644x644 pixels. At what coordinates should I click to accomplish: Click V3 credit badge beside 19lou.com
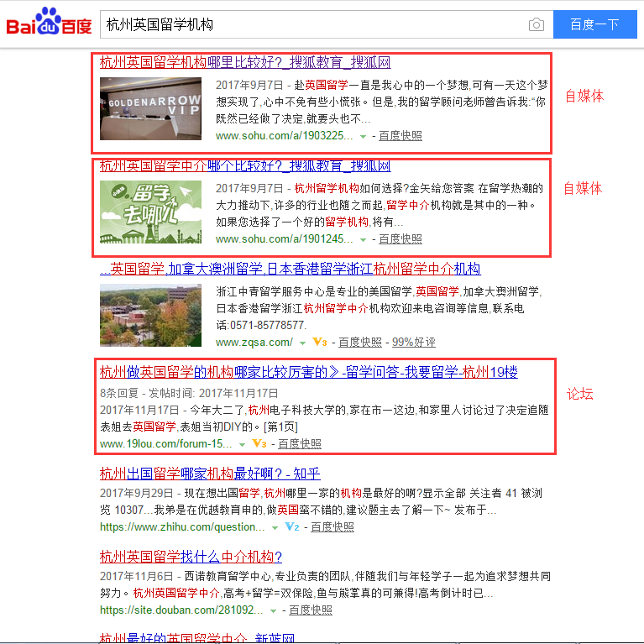(x=259, y=443)
